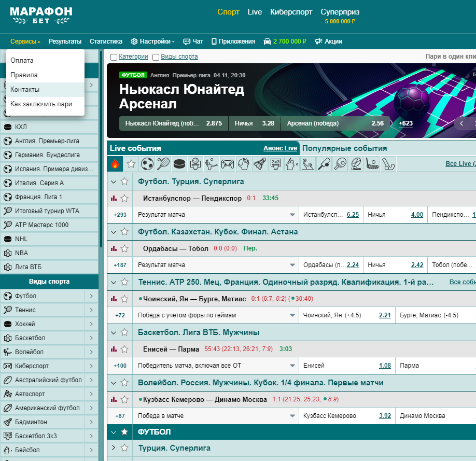Open Настройки dropdown in top bar
This screenshot has width=476, height=461.
click(152, 41)
